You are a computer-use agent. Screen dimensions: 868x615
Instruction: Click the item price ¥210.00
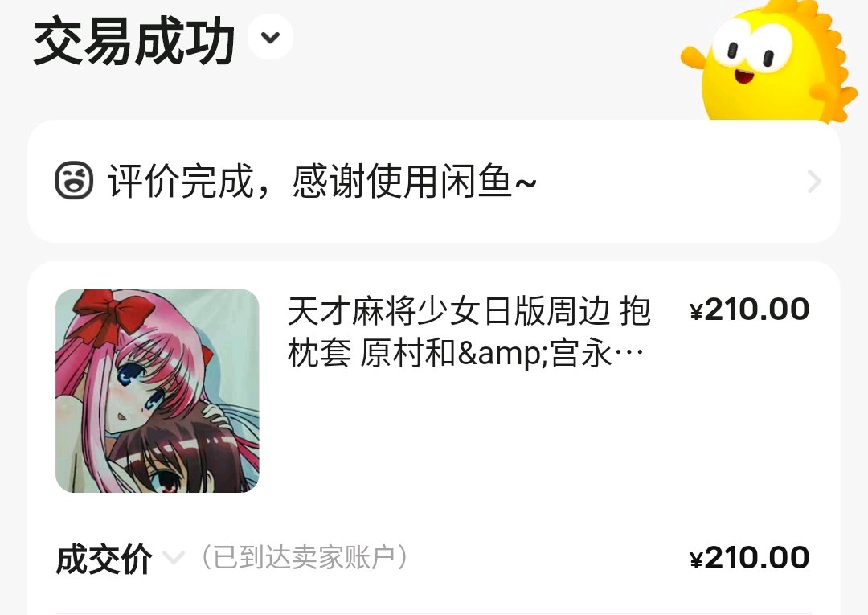[750, 310]
